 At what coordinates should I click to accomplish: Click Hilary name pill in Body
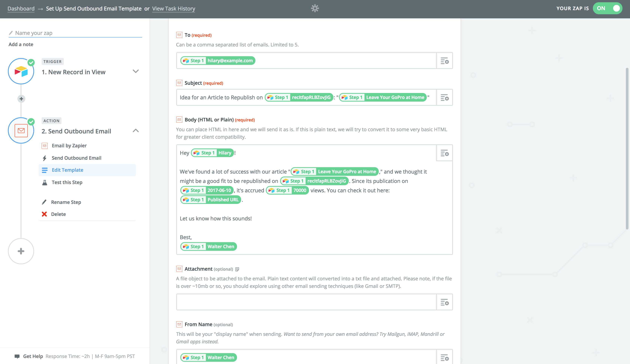[212, 153]
